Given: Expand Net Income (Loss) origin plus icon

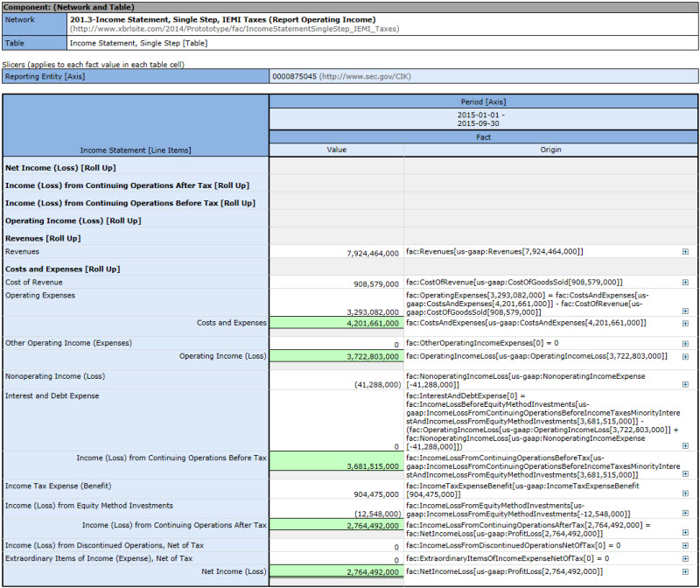Looking at the screenshot, I should [x=685, y=572].
